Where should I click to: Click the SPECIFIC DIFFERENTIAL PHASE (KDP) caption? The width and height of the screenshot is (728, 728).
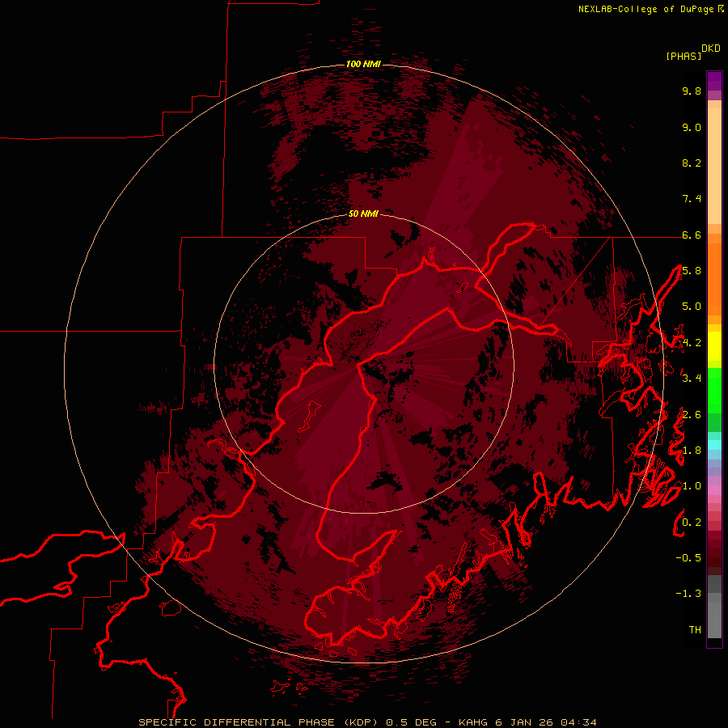(x=259, y=722)
